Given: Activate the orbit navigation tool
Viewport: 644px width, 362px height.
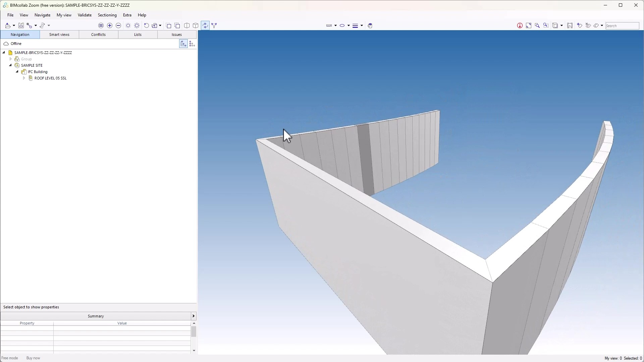Looking at the screenshot, I should pyautogui.click(x=206, y=25).
